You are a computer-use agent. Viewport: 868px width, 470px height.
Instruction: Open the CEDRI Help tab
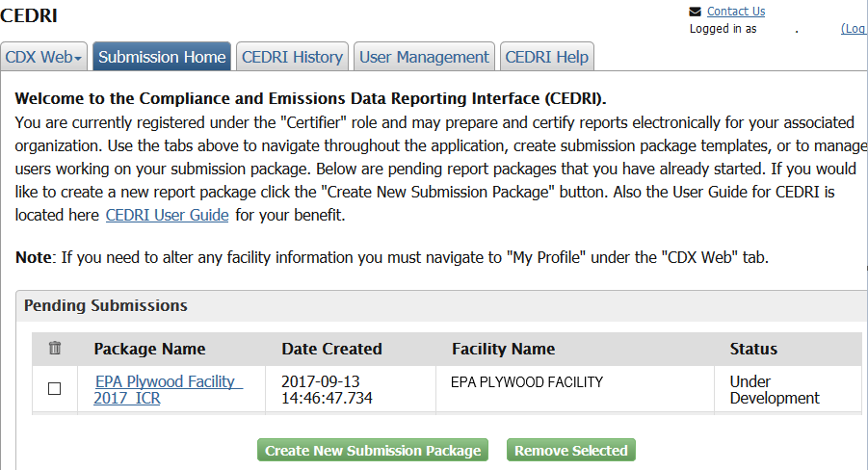[x=546, y=57]
